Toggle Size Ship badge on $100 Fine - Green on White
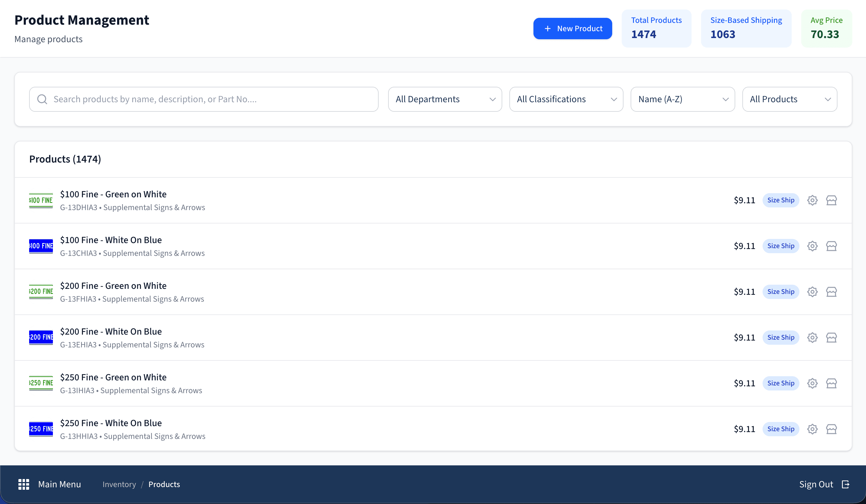 pos(780,200)
